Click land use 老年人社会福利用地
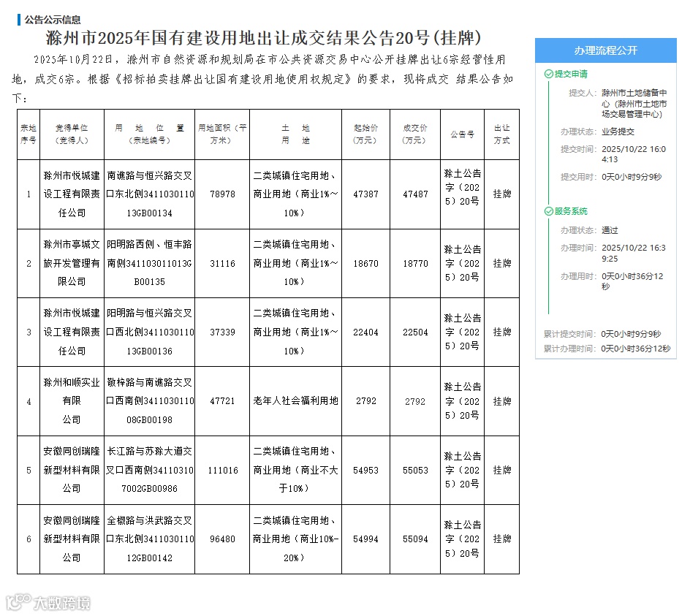This screenshot has height=616, width=690. coord(295,401)
